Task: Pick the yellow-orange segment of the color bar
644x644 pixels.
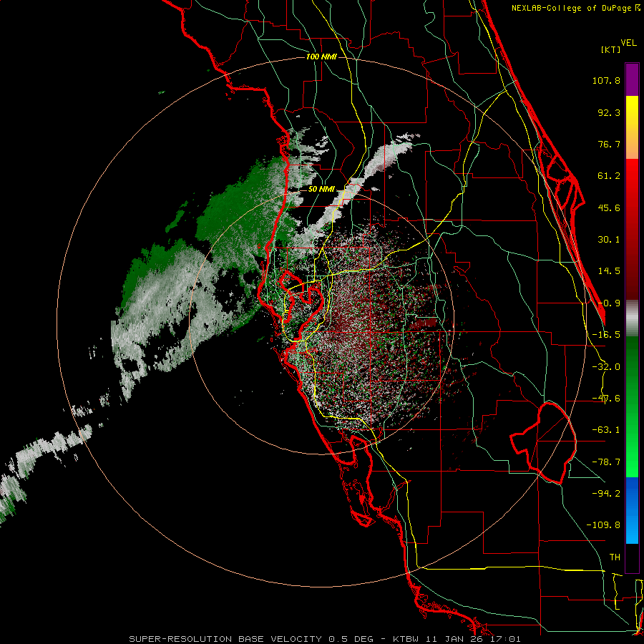Action: point(632,127)
